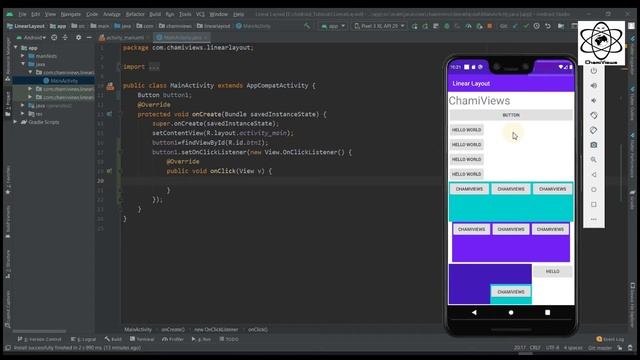640x360 pixels.
Task: Open the Refactor menu
Action: click(x=135, y=14)
